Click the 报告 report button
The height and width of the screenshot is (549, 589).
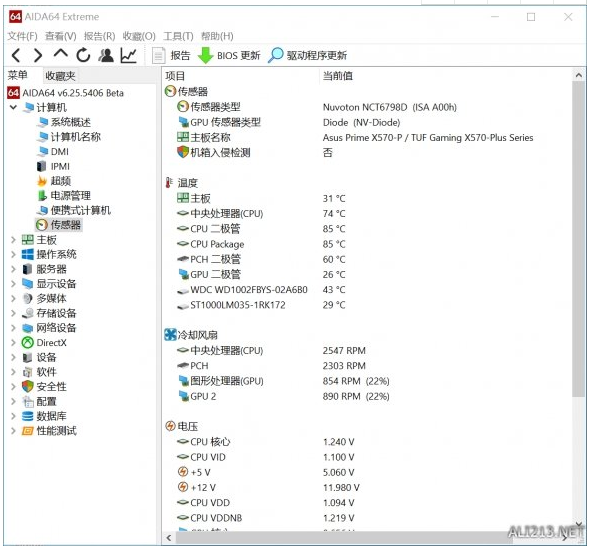pos(171,56)
